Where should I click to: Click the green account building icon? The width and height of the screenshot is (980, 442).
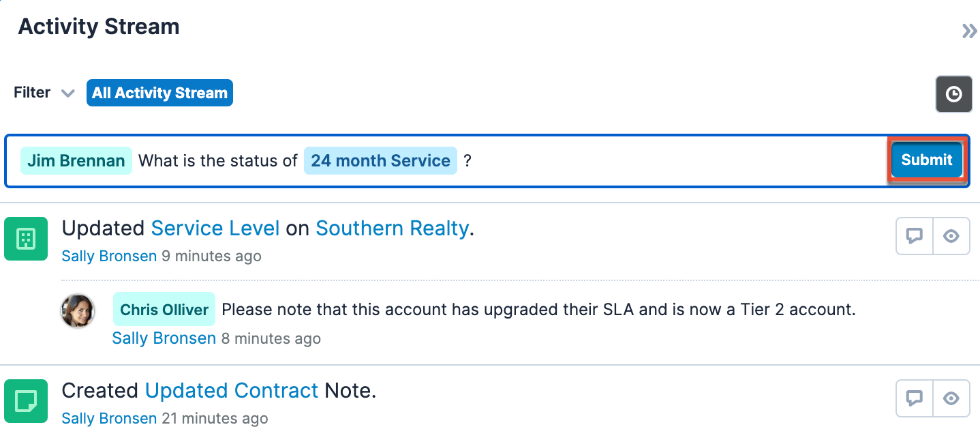tap(26, 239)
